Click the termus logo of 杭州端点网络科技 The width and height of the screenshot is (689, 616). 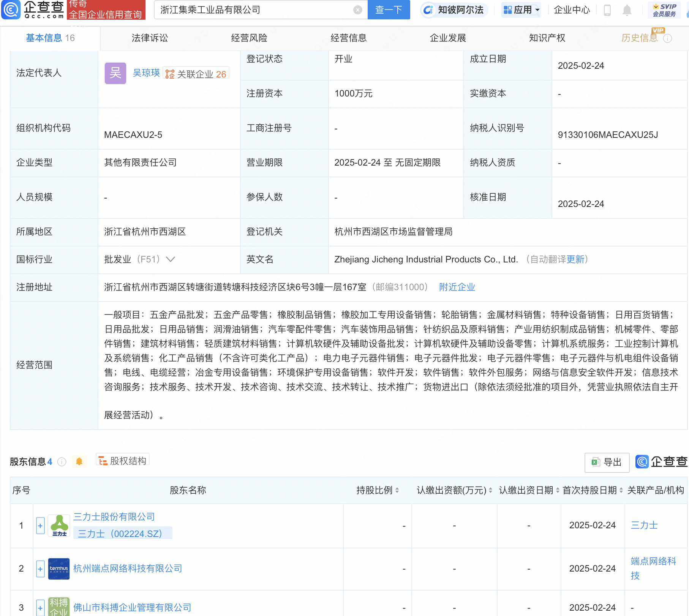coord(59,569)
